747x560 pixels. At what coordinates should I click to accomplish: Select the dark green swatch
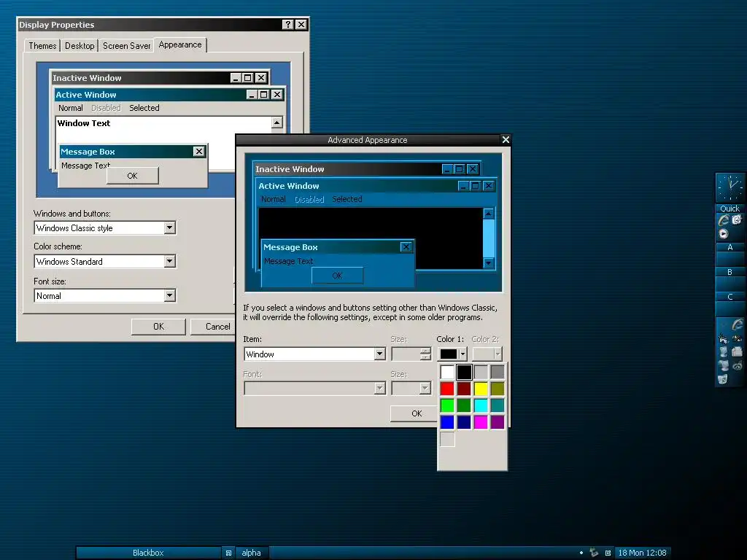[x=464, y=405]
